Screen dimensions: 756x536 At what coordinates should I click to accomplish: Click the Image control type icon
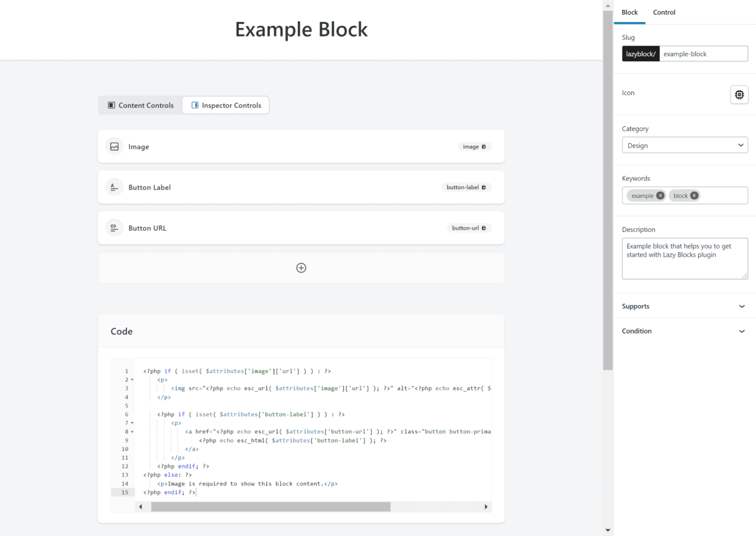click(114, 146)
